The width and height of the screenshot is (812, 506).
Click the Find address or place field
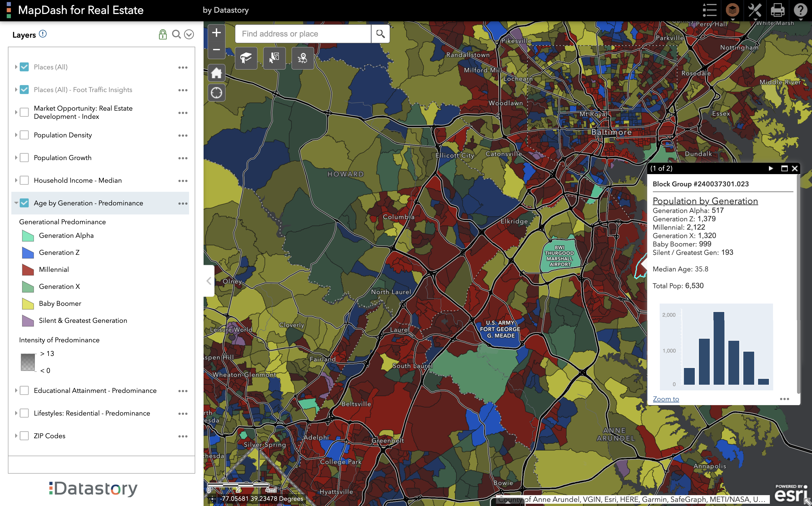click(303, 34)
